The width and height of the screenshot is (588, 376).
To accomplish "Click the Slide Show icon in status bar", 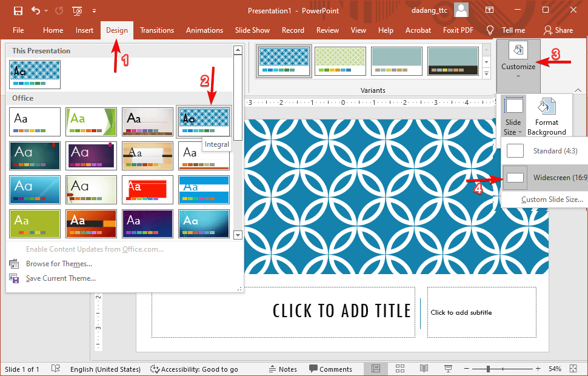I will [x=447, y=369].
